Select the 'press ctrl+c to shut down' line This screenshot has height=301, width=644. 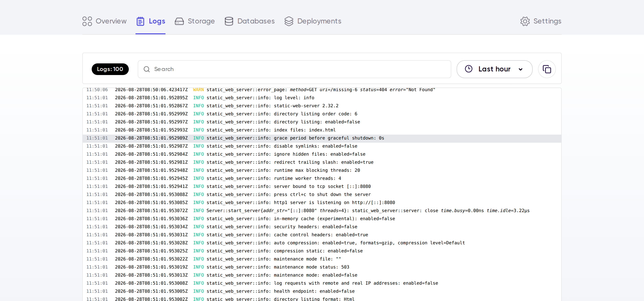tap(322, 194)
